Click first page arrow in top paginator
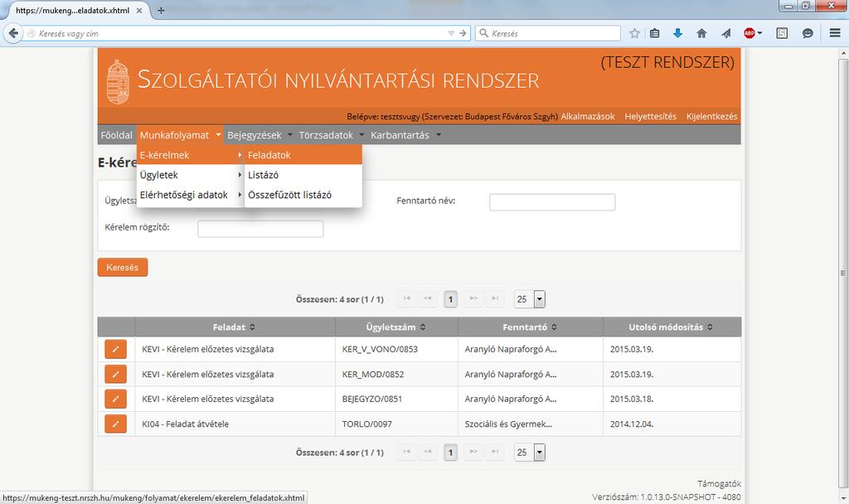This screenshot has width=849, height=504. tap(406, 298)
